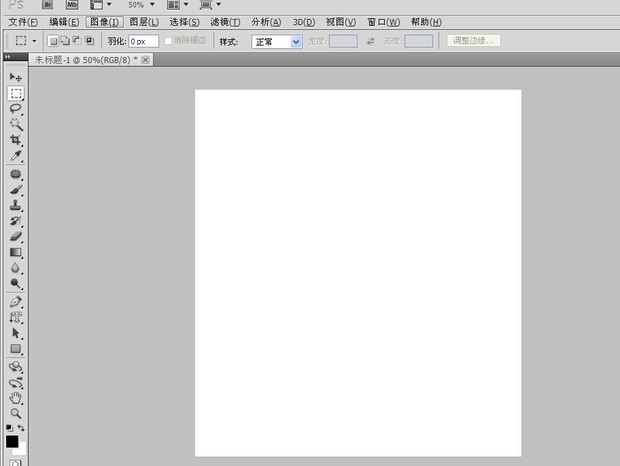Screen dimensions: 620x466
Task: Open the 滤镜(T) menu
Action: 225,22
